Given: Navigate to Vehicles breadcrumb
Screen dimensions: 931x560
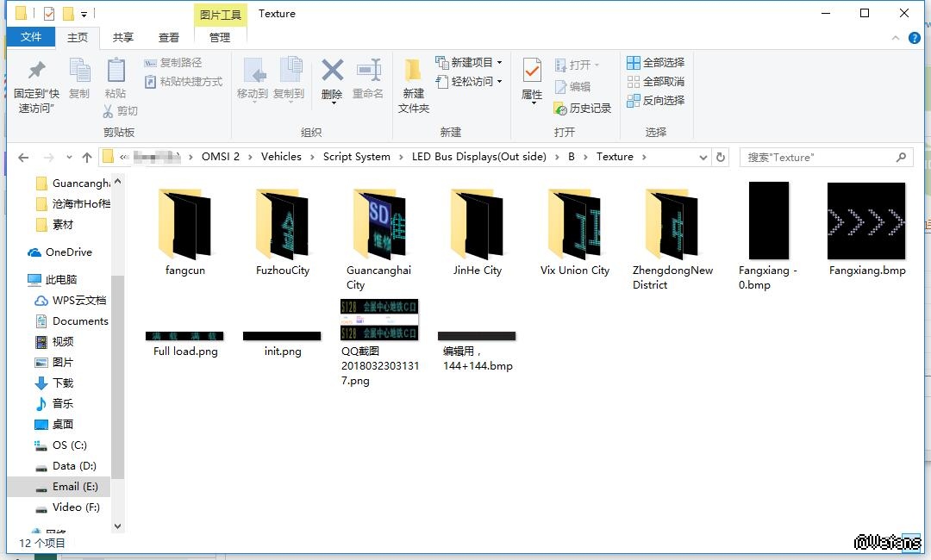Looking at the screenshot, I should (281, 157).
